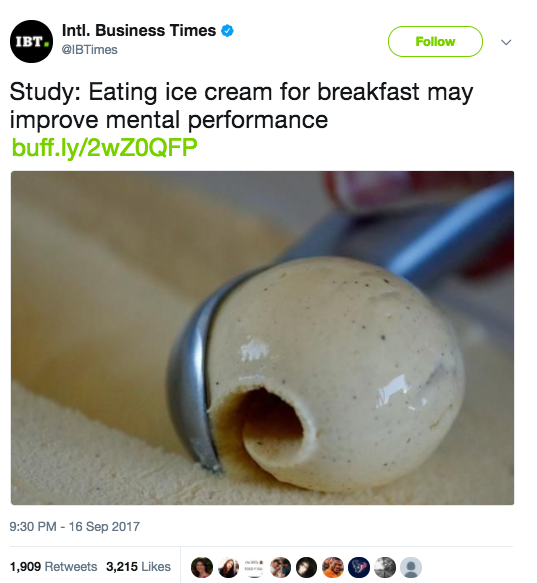Open the buff.ly/2wZ0QFP link

[104, 147]
